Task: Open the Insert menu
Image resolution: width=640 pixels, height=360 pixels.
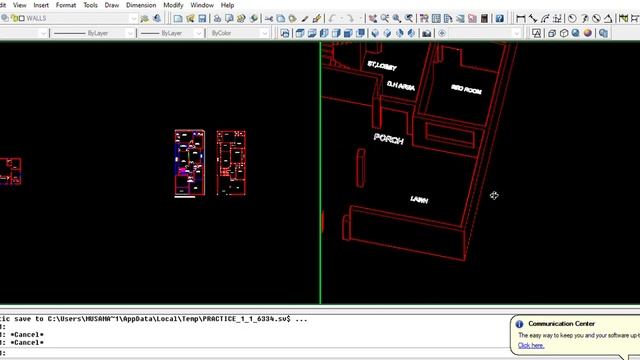Action: 41,5
